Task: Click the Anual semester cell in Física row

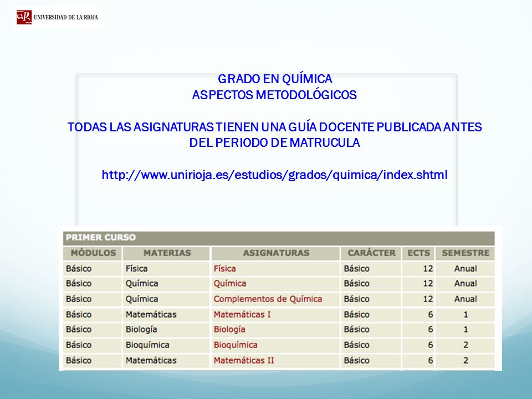Action: coord(465,268)
